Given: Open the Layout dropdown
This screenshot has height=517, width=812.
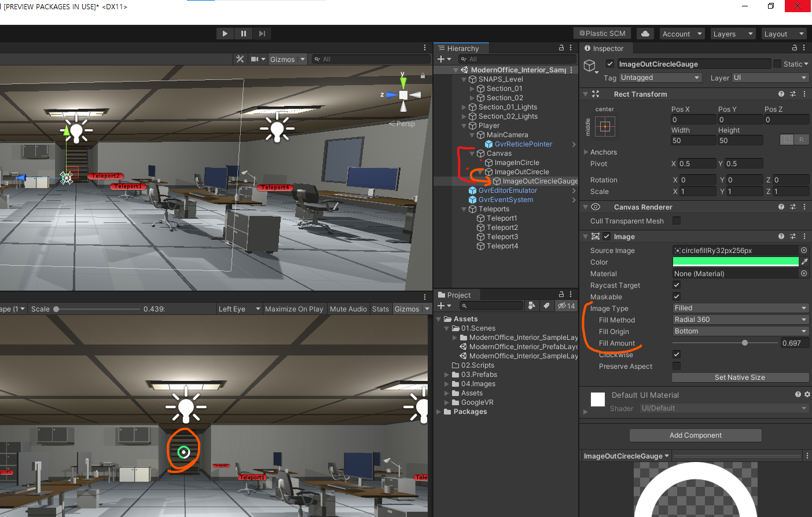Looking at the screenshot, I should pyautogui.click(x=784, y=34).
